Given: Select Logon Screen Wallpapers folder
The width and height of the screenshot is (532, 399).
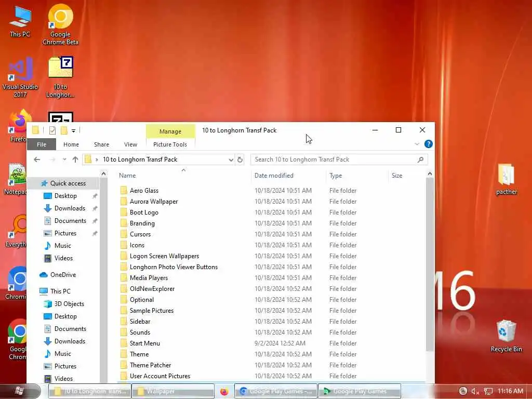Looking at the screenshot, I should (x=164, y=256).
